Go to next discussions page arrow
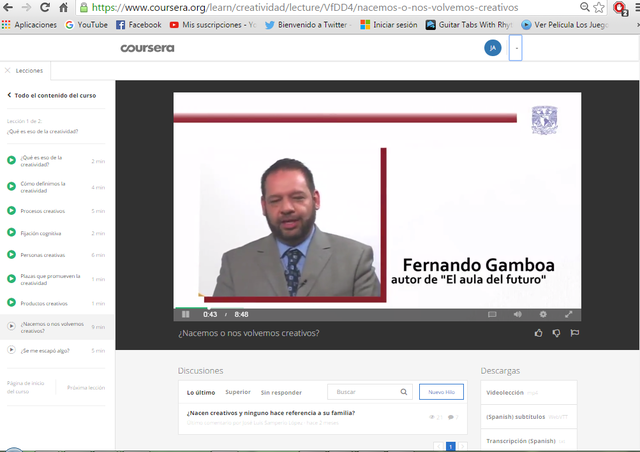 [462, 447]
